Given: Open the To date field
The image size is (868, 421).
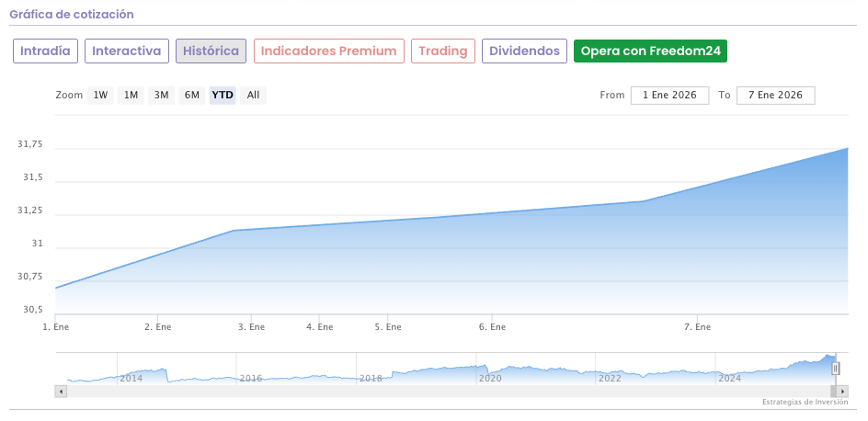Looking at the screenshot, I should point(775,96).
